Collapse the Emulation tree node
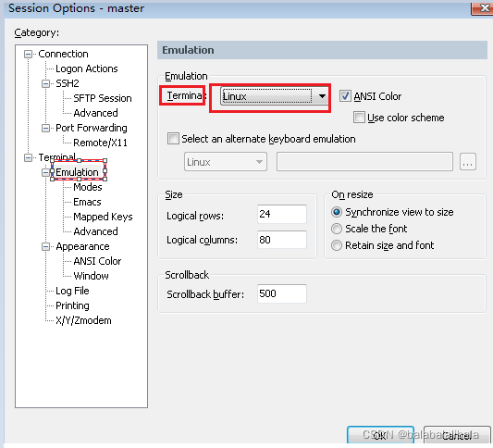 click(x=46, y=172)
